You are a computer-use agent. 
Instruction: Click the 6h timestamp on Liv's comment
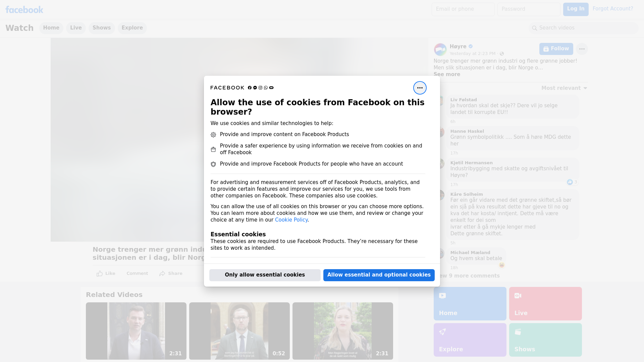(x=452, y=122)
